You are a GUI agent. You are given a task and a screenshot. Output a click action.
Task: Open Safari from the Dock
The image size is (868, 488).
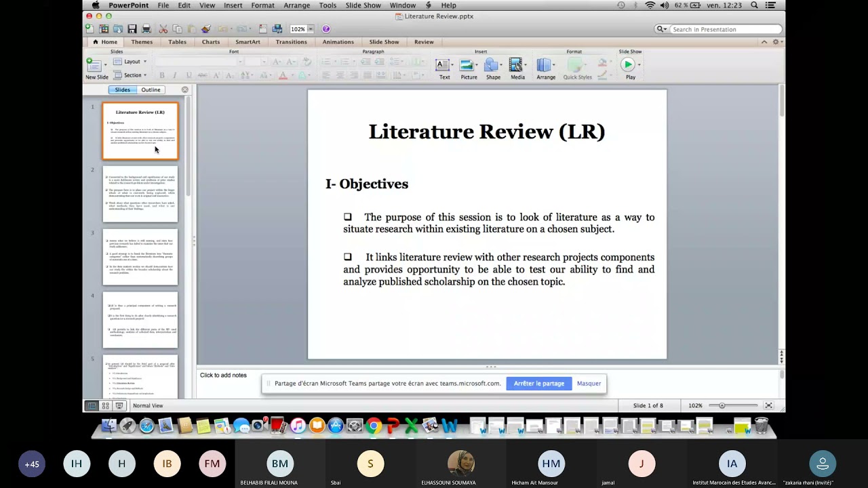click(146, 426)
